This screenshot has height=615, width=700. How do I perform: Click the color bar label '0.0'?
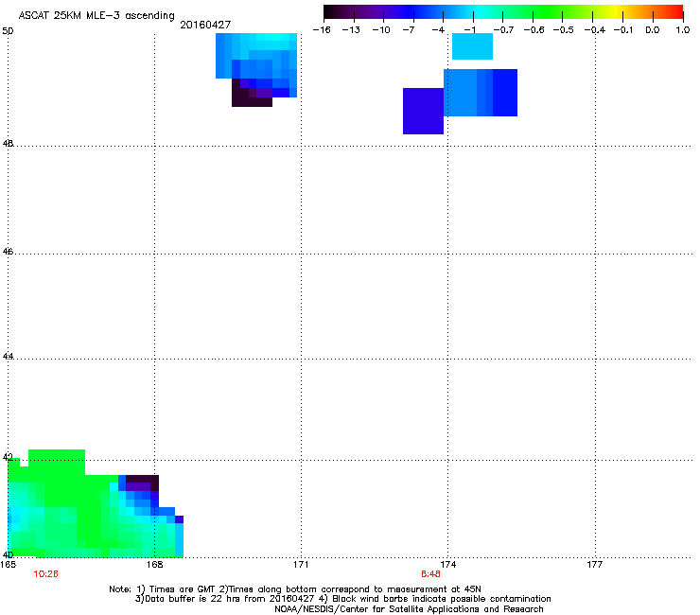(x=653, y=30)
